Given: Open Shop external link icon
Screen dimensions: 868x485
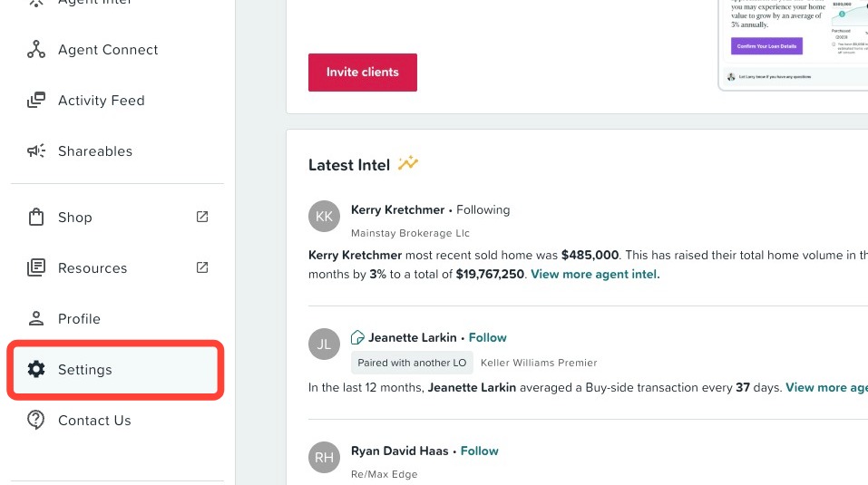Looking at the screenshot, I should tap(202, 217).
